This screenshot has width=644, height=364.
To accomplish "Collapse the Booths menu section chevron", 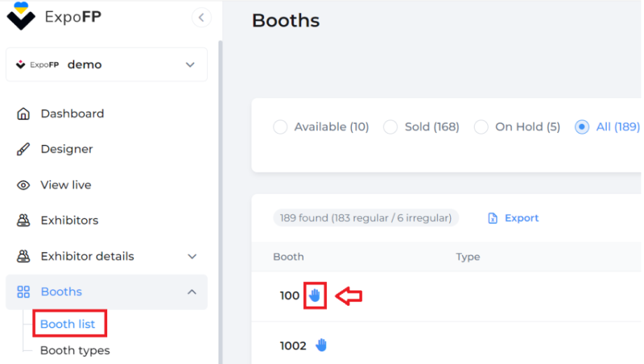I will 192,292.
